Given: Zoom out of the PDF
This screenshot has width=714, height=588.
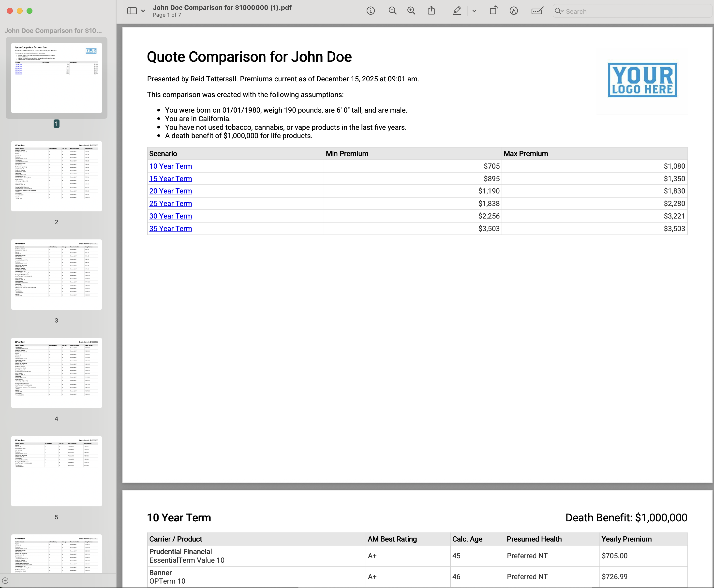Looking at the screenshot, I should 392,11.
